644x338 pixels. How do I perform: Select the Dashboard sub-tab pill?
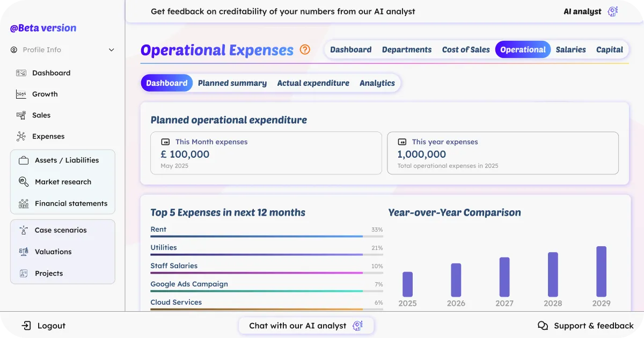(167, 83)
